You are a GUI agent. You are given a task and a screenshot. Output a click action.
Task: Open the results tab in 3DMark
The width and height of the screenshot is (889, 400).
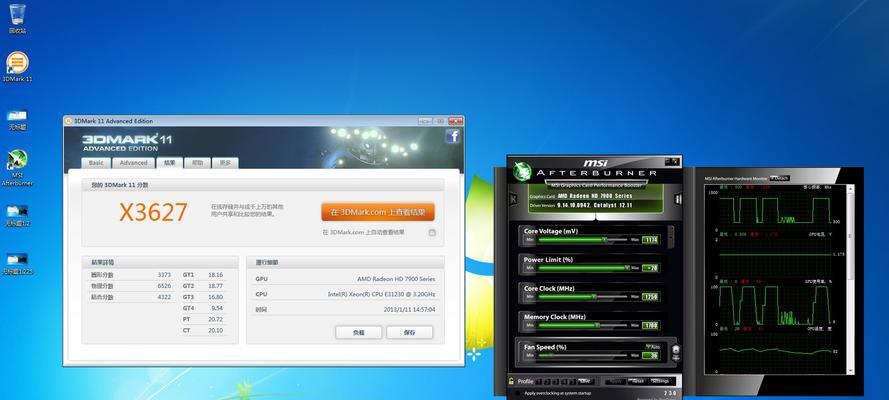[170, 163]
